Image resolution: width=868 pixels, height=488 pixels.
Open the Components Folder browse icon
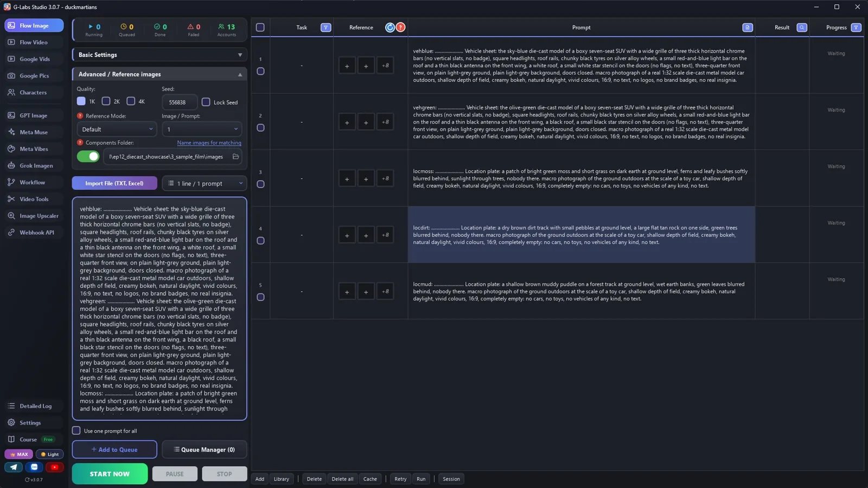(x=235, y=157)
